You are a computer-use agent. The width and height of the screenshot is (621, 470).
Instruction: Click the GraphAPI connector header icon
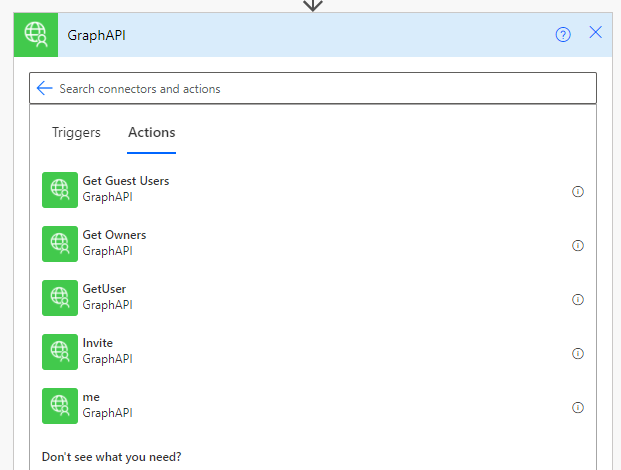tap(36, 35)
